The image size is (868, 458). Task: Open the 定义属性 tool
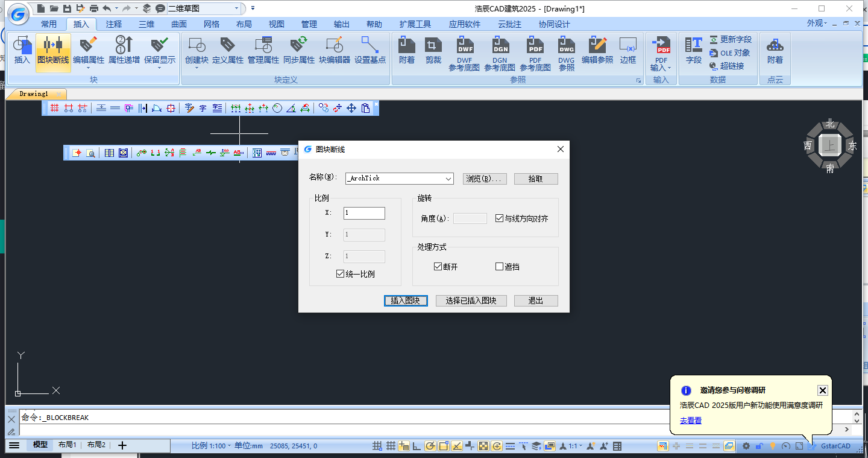[227, 50]
